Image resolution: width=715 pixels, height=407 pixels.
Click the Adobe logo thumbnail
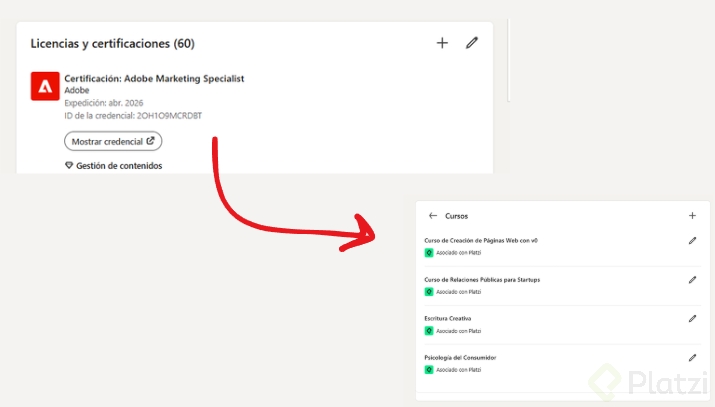(x=44, y=87)
